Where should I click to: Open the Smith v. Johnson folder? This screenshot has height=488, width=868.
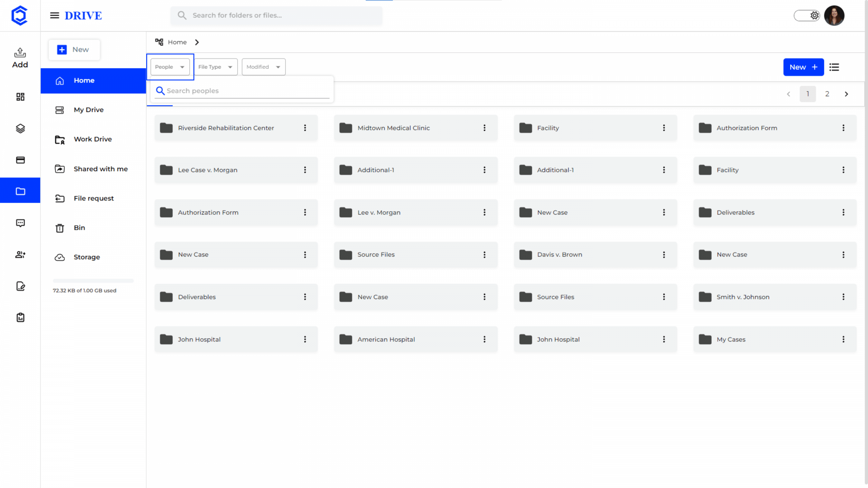tap(775, 297)
